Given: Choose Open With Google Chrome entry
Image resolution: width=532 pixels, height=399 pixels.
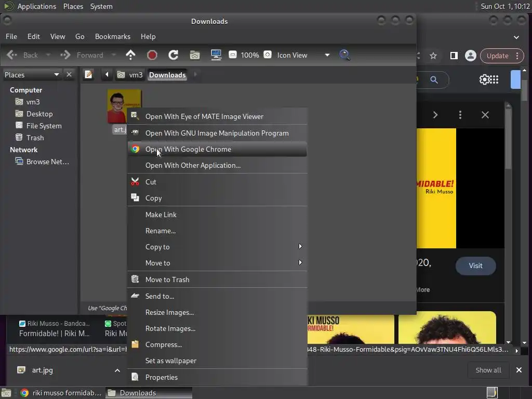Looking at the screenshot, I should [217, 149].
